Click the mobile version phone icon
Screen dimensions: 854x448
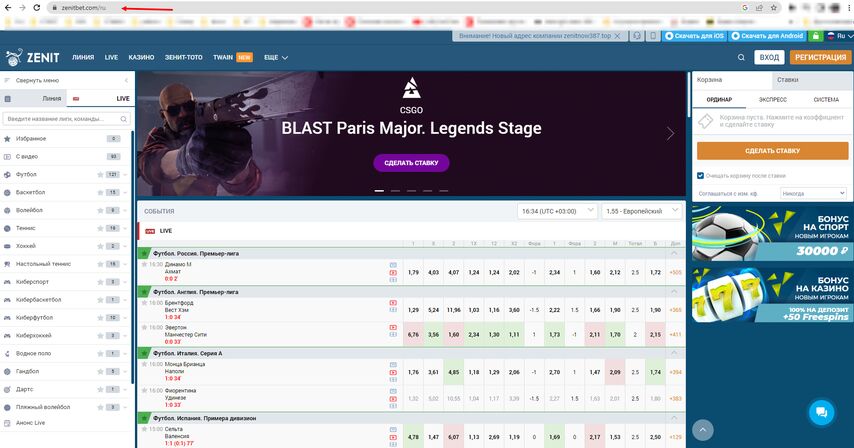tap(652, 36)
